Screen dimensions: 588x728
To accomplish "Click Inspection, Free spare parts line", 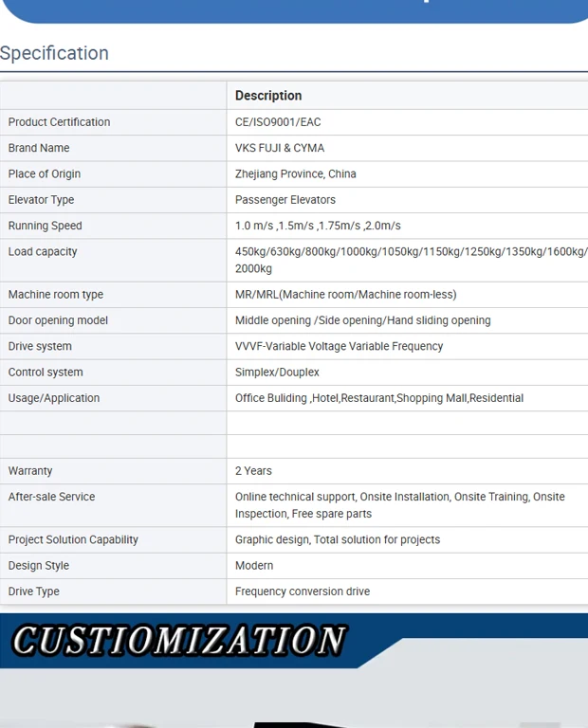I will coord(303,514).
